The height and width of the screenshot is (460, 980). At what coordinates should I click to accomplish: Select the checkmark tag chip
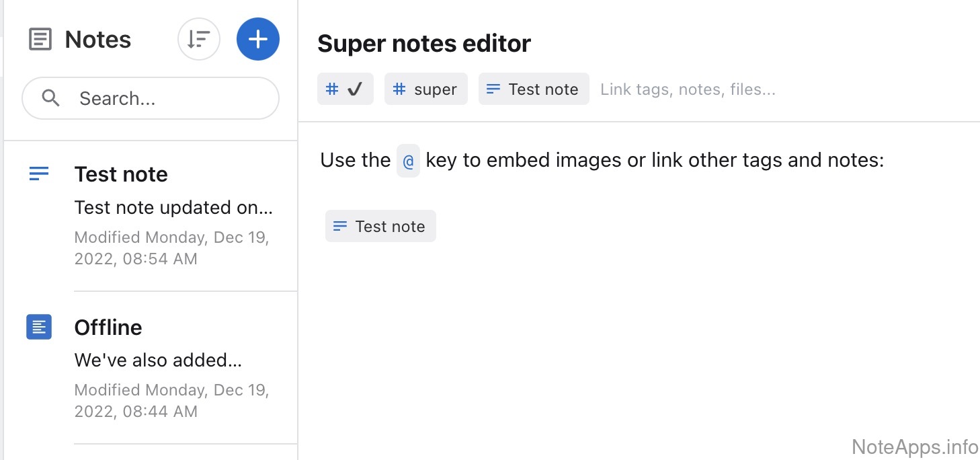[345, 89]
